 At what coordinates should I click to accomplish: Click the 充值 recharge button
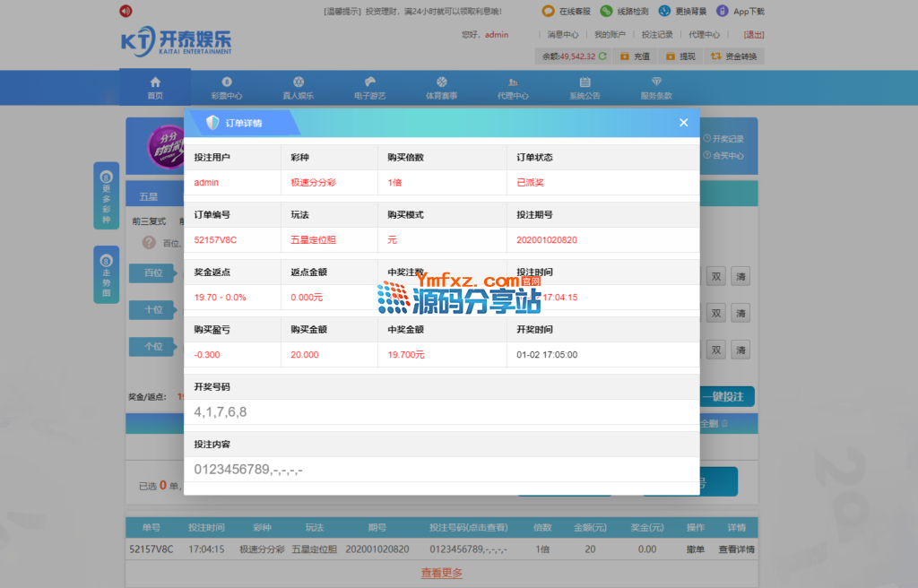coord(634,56)
